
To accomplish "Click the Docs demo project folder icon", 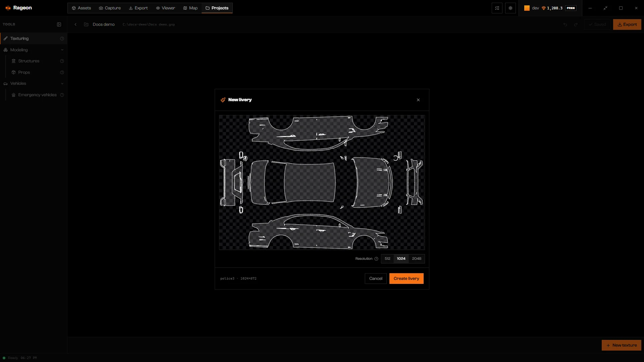I will 86,24.
